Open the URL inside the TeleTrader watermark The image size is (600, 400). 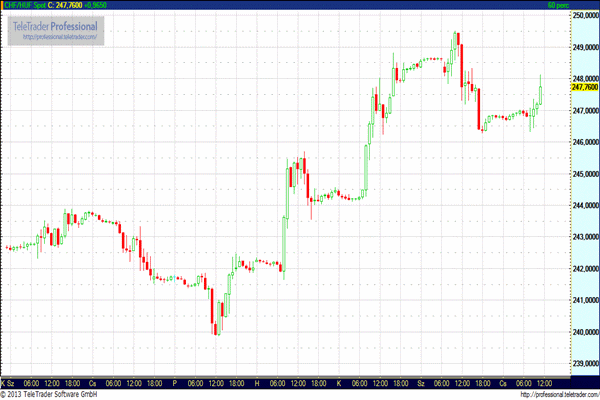click(62, 37)
